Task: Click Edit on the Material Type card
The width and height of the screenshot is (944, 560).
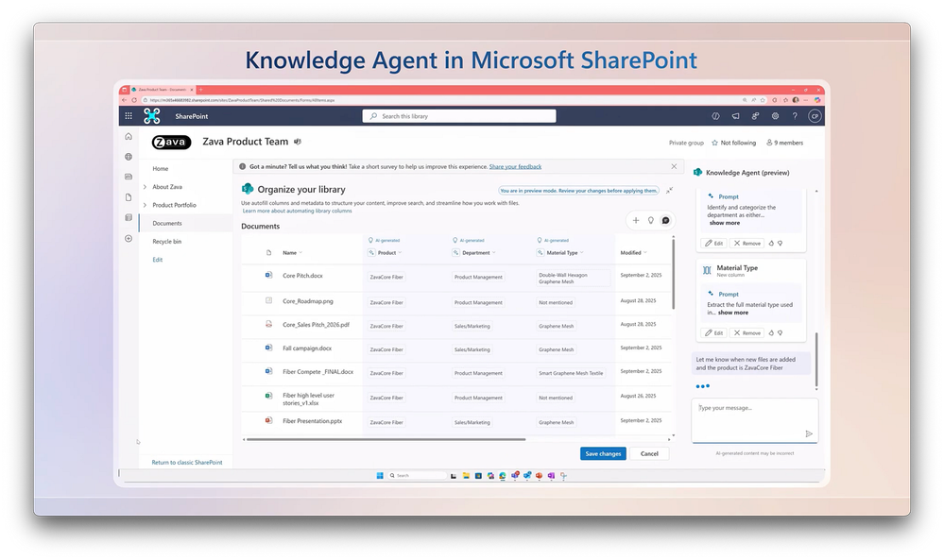Action: tap(713, 332)
